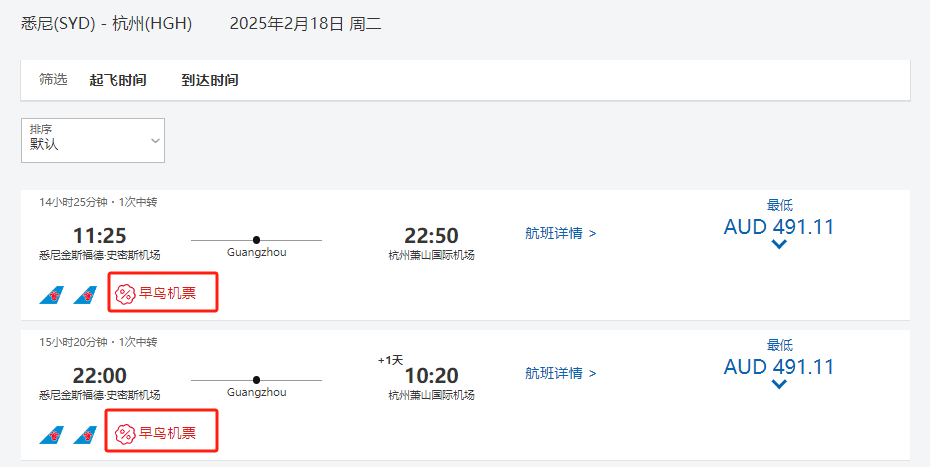Open the 排序 sort dropdown

coord(93,141)
